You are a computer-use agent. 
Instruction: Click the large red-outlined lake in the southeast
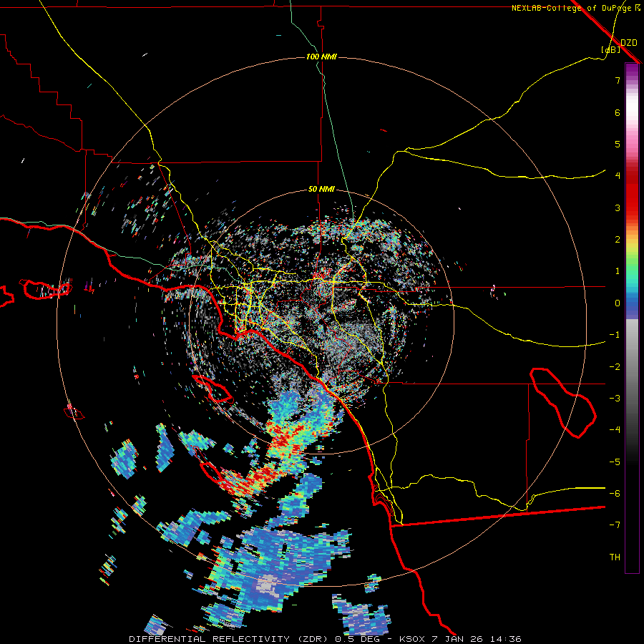[562, 403]
